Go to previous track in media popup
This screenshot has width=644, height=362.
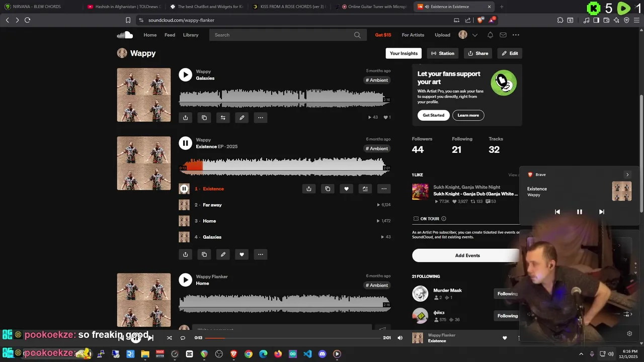click(557, 212)
